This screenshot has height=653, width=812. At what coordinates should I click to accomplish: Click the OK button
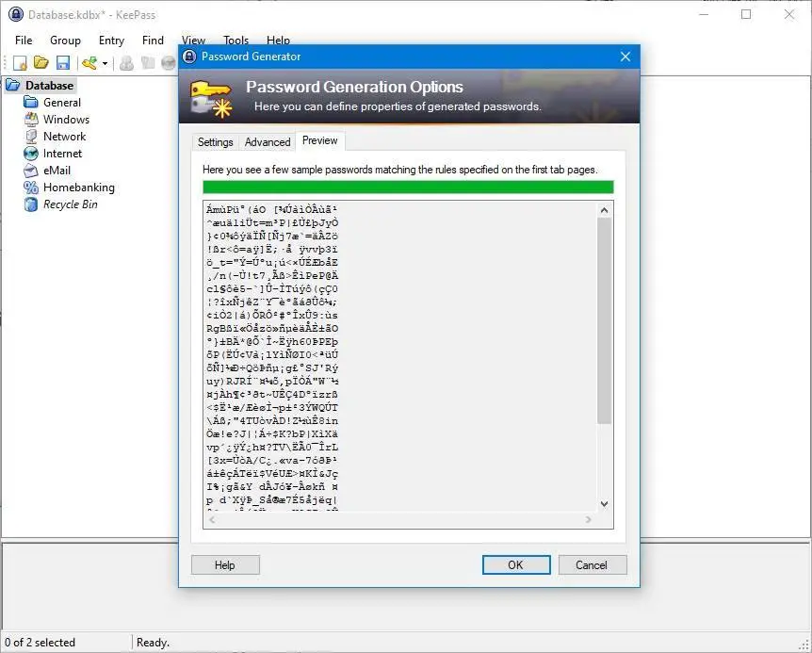click(x=516, y=565)
